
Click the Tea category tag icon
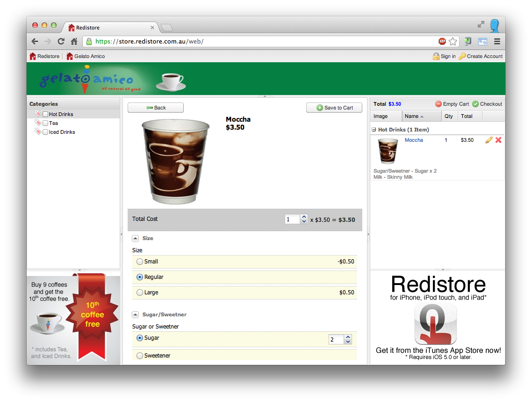click(x=38, y=123)
